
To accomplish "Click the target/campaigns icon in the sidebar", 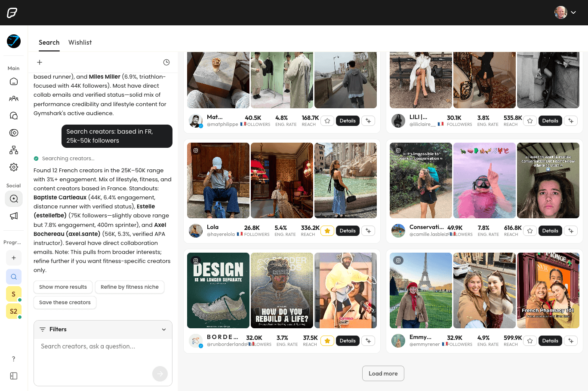I will [x=14, y=133].
